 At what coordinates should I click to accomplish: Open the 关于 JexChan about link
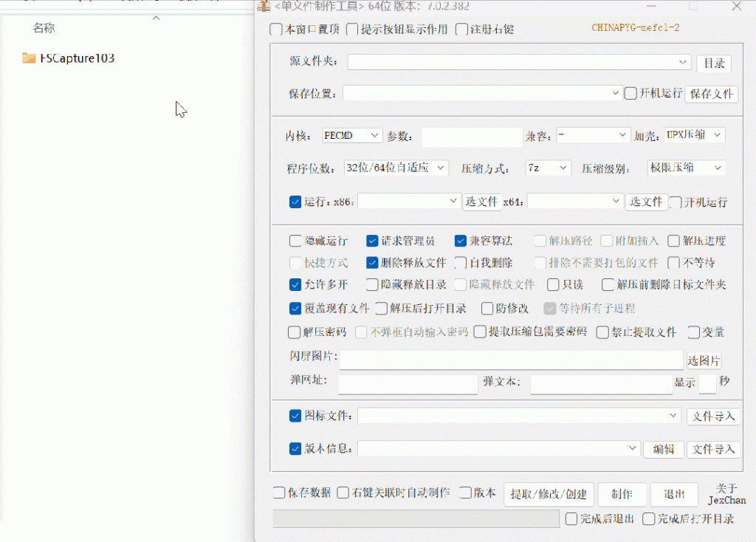tap(726, 493)
